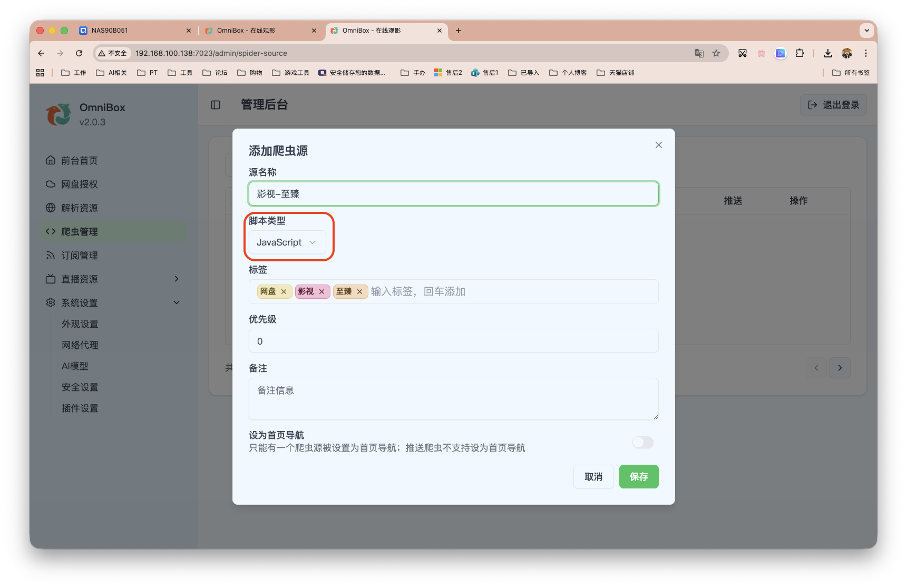Click inside the 备注信息 notes field
Image resolution: width=907 pixels, height=588 pixels.
coord(453,399)
